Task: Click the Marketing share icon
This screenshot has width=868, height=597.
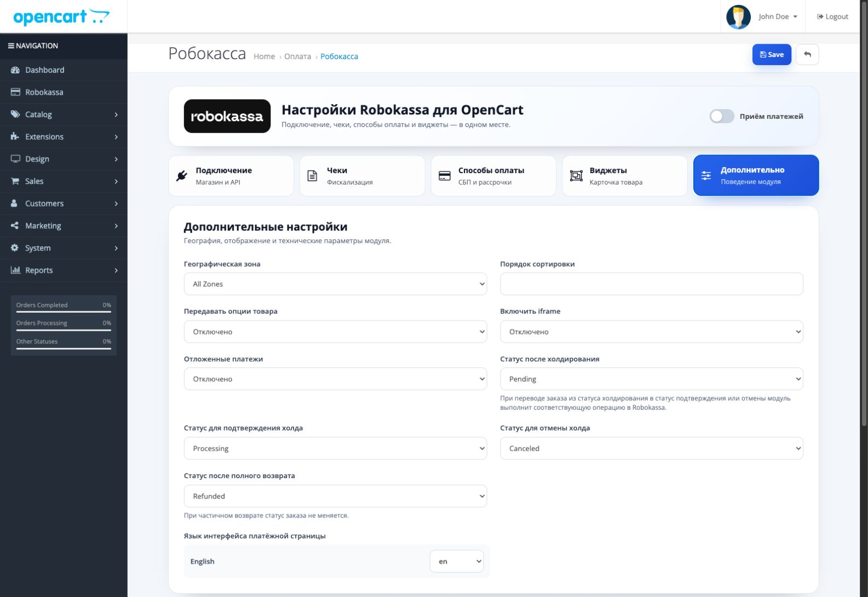Action: coord(15,226)
